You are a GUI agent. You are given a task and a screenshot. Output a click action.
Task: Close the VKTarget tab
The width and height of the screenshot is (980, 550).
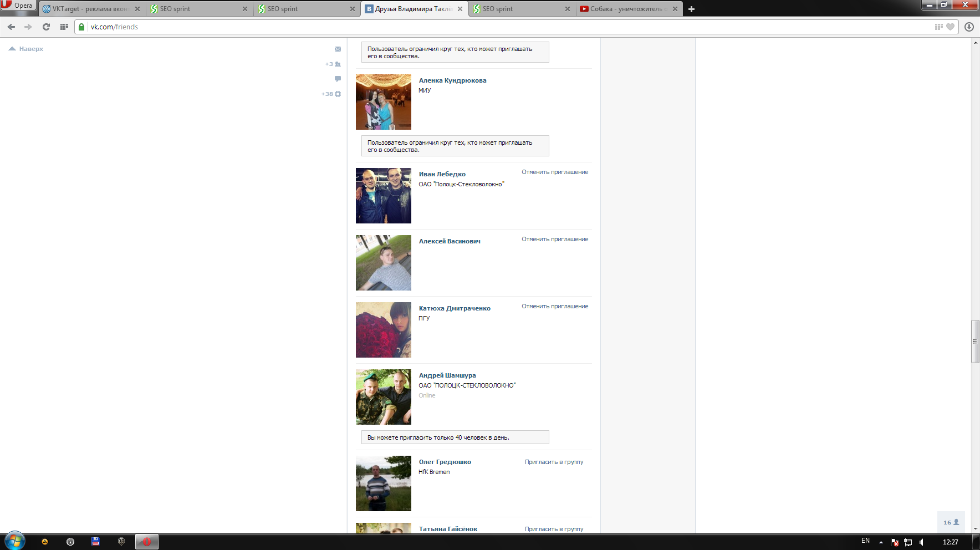(137, 9)
